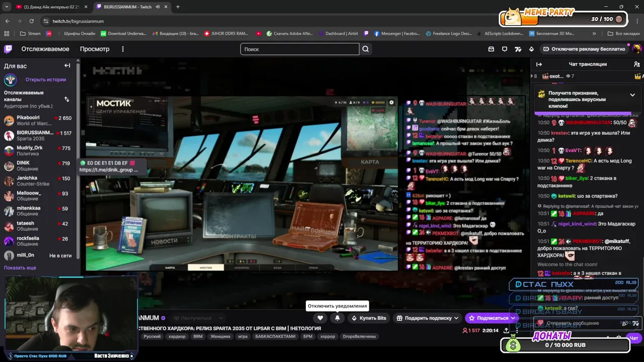Click the heart follow button
644x362 pixels.
point(320,318)
